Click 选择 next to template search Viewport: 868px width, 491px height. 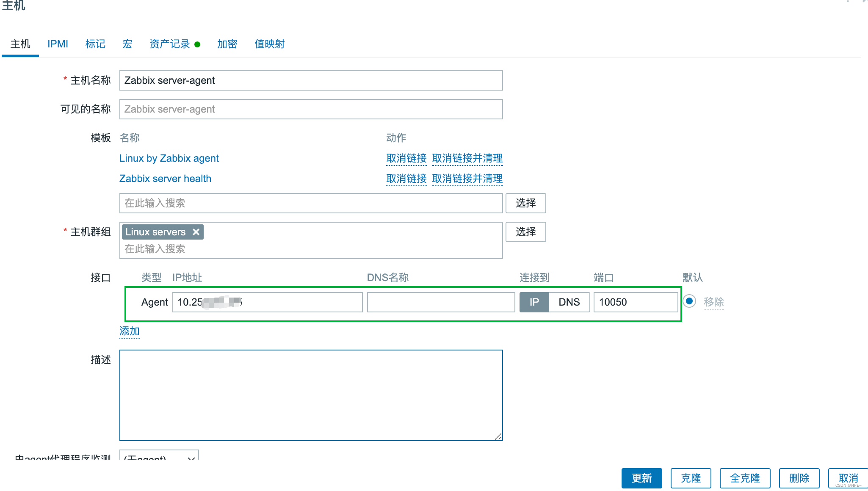click(x=526, y=203)
